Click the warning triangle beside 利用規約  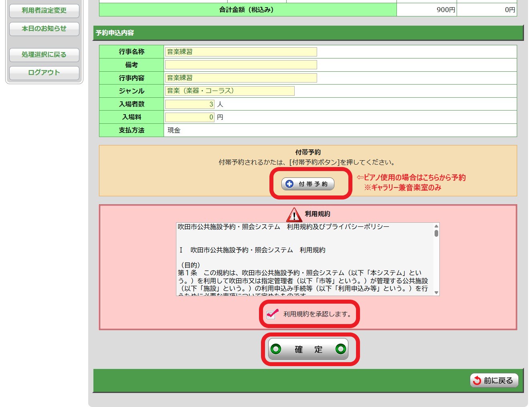[x=294, y=215]
